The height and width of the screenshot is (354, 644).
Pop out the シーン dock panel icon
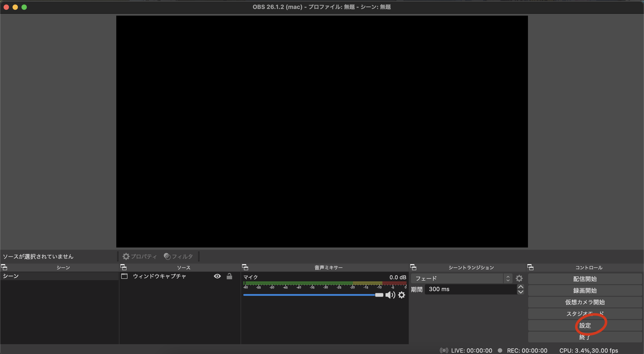click(4, 267)
